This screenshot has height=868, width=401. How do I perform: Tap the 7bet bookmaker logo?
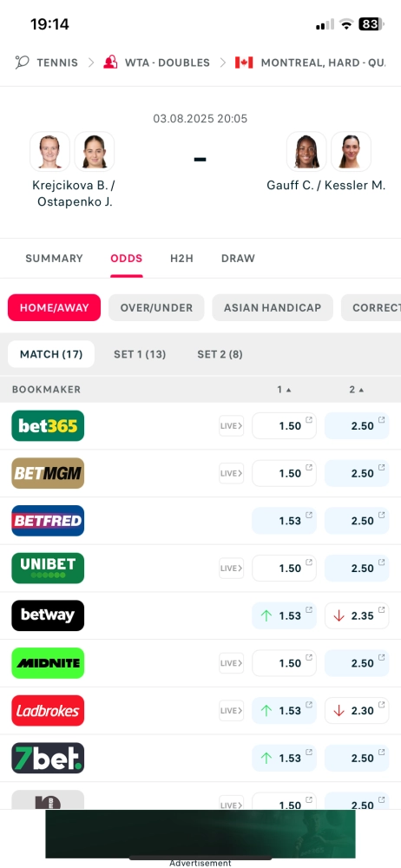48,758
